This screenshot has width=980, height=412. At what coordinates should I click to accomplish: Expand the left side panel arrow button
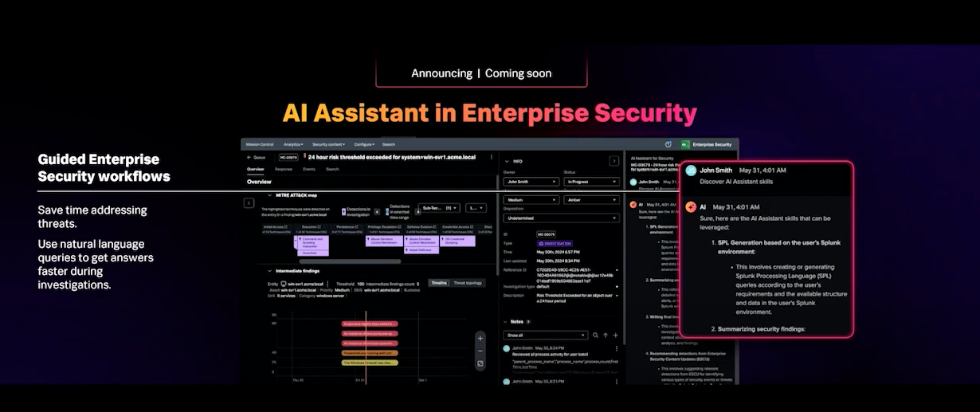249,203
